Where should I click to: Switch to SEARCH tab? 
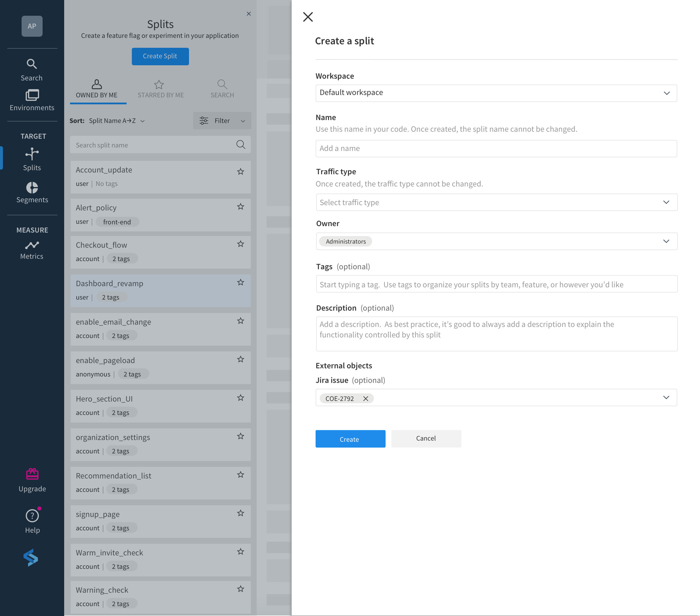point(221,88)
